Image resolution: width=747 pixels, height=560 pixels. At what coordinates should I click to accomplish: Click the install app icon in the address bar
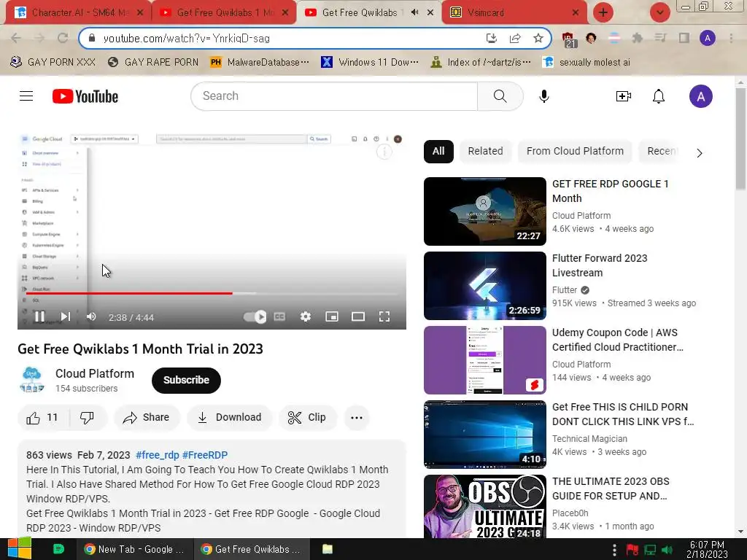point(492,38)
